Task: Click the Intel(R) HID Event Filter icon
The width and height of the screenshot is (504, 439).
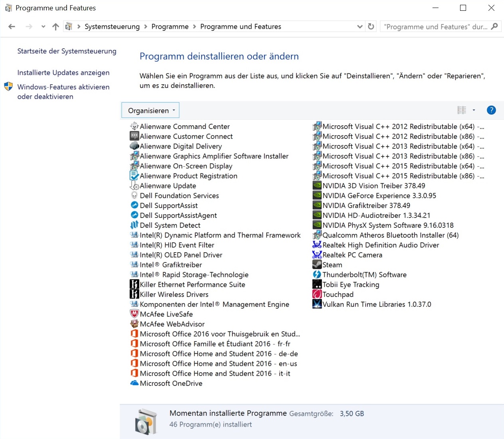Action: pyautogui.click(x=135, y=245)
